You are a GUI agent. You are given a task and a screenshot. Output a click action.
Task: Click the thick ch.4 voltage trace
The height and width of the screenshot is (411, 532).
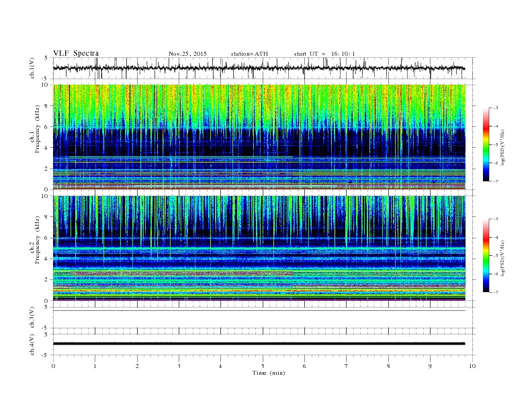(259, 344)
